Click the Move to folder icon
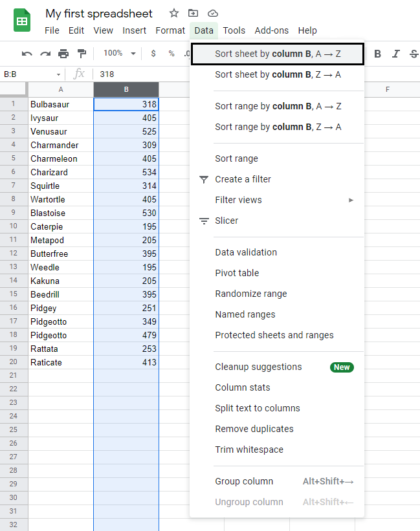Viewport: 420px width, 531px height. (193, 14)
